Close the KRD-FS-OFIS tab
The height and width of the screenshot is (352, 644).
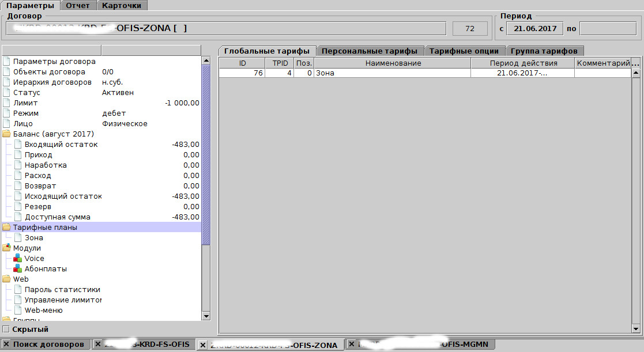pos(98,345)
